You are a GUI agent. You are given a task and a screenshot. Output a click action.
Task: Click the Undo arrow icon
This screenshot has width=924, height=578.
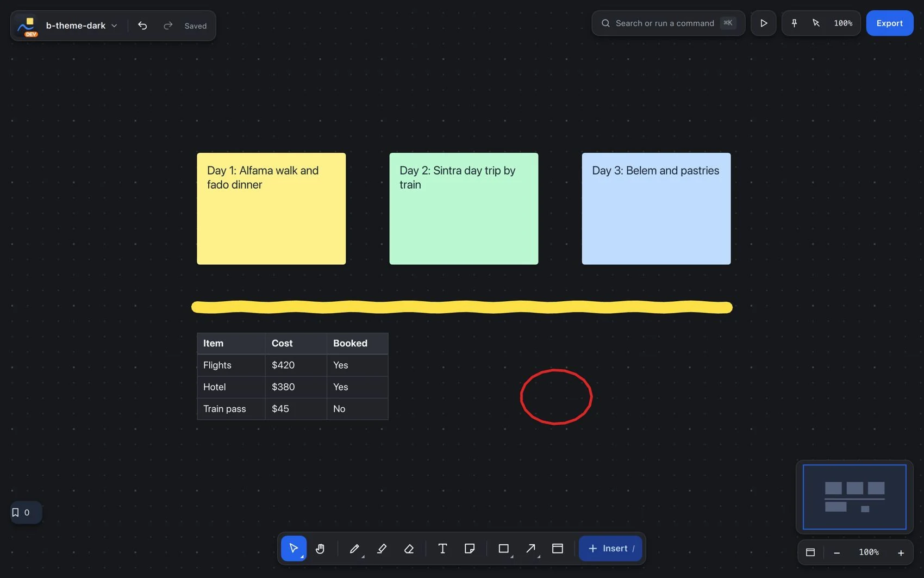(x=142, y=26)
